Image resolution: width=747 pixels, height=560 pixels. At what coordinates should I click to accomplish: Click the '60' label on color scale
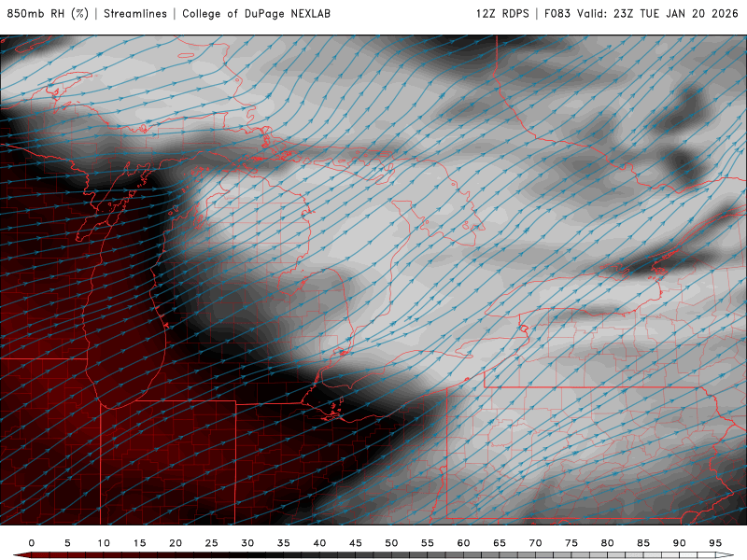(463, 543)
